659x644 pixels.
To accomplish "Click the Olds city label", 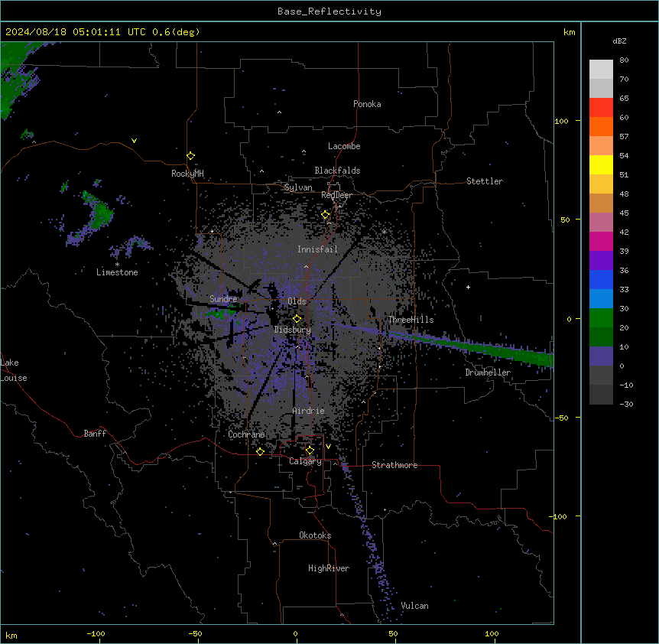I will [x=297, y=301].
